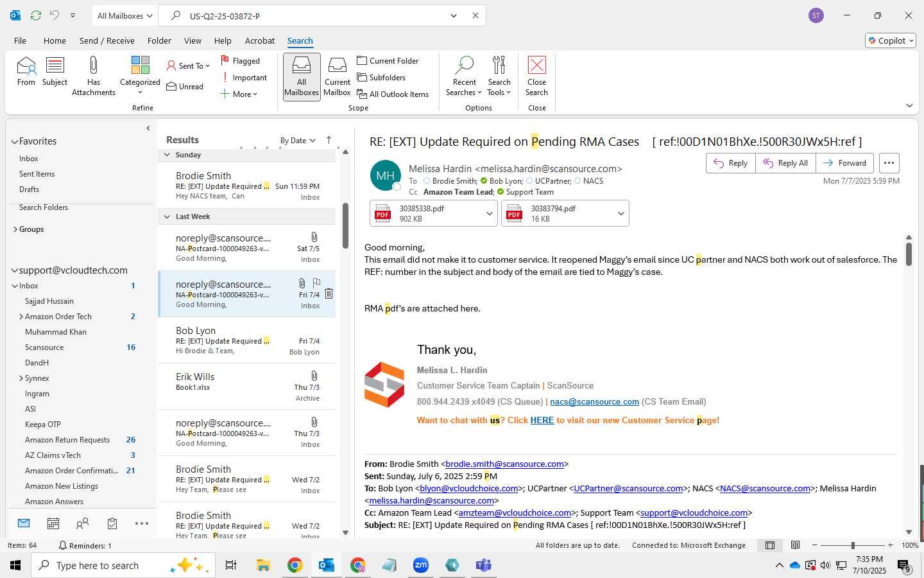Clear the search box with X

click(x=475, y=15)
